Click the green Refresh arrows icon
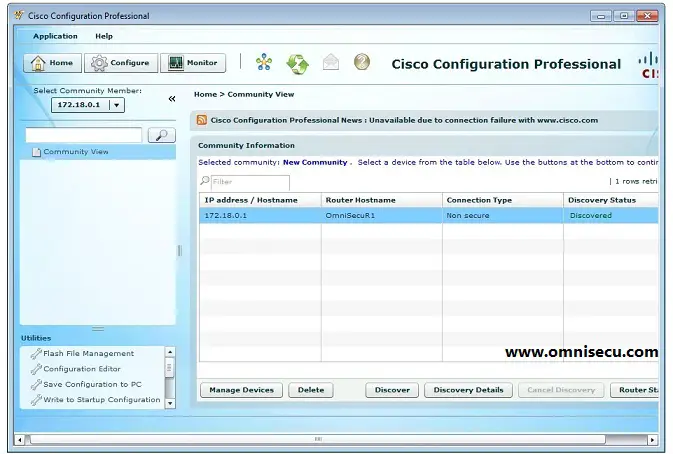The height and width of the screenshot is (454, 673). pyautogui.click(x=297, y=64)
